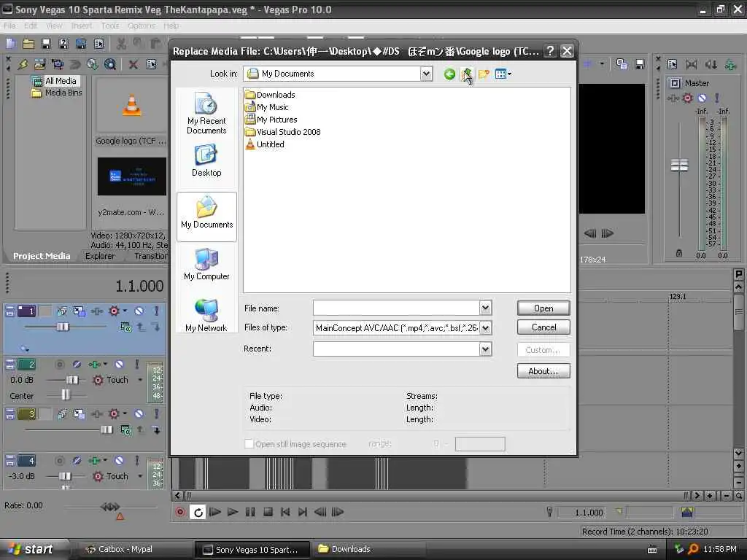Mute audio track 2
Viewport: 747px width, 560px height.
coord(119,365)
